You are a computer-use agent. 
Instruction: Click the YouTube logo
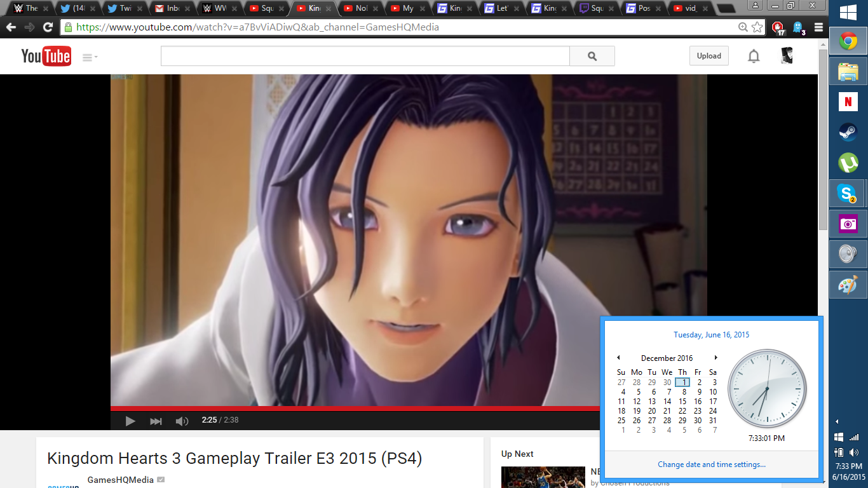click(x=46, y=56)
